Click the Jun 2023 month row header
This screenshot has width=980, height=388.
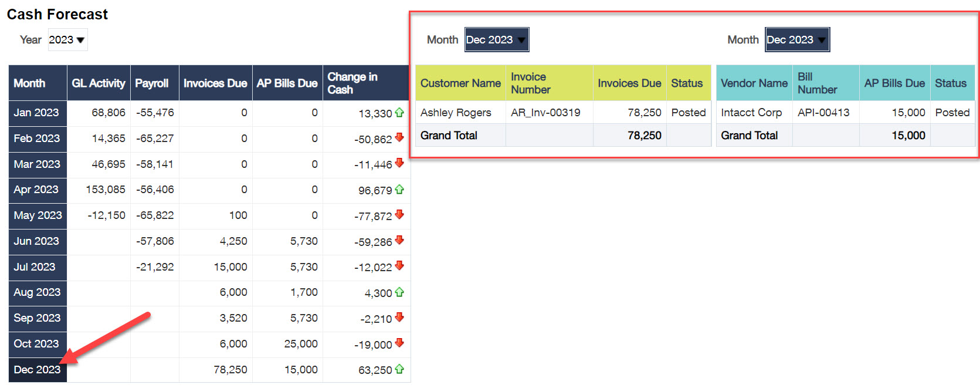(37, 241)
